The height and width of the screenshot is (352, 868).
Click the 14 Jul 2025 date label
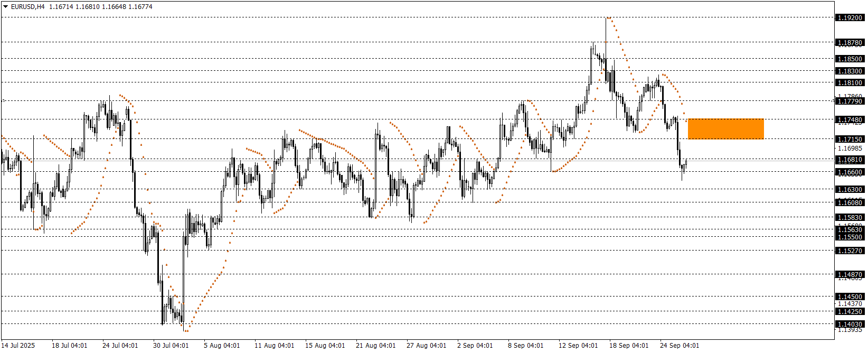click(x=18, y=346)
